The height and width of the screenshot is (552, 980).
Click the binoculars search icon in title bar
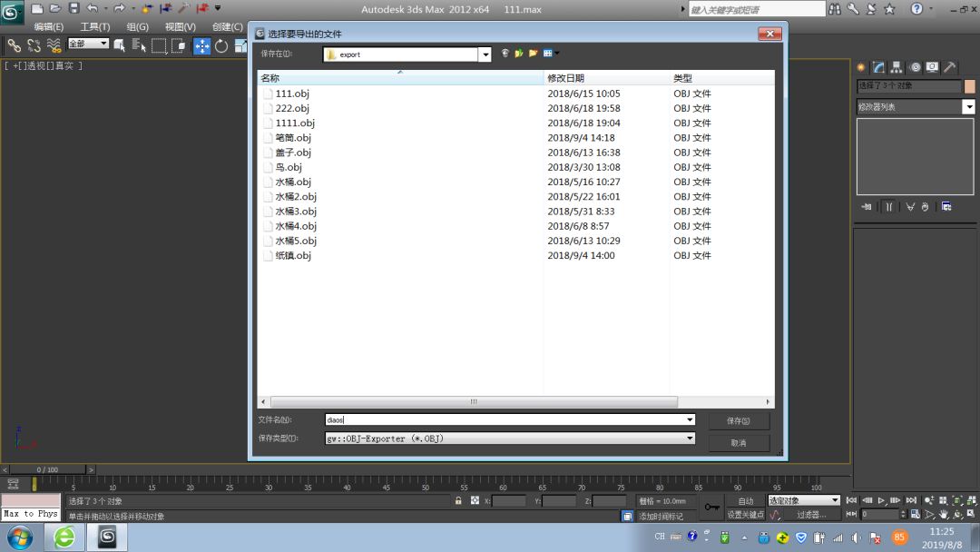click(x=835, y=9)
